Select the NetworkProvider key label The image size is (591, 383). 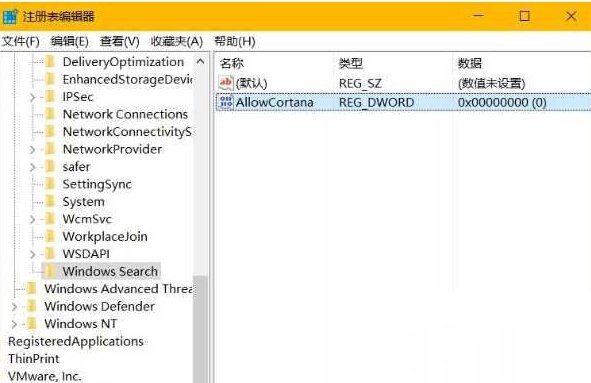(x=112, y=149)
